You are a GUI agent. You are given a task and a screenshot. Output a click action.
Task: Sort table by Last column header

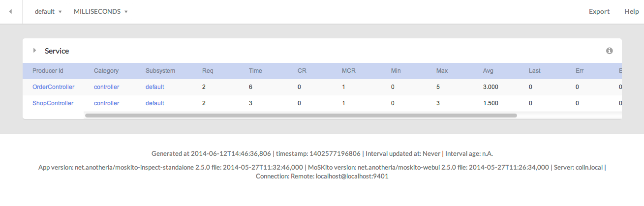pyautogui.click(x=534, y=71)
